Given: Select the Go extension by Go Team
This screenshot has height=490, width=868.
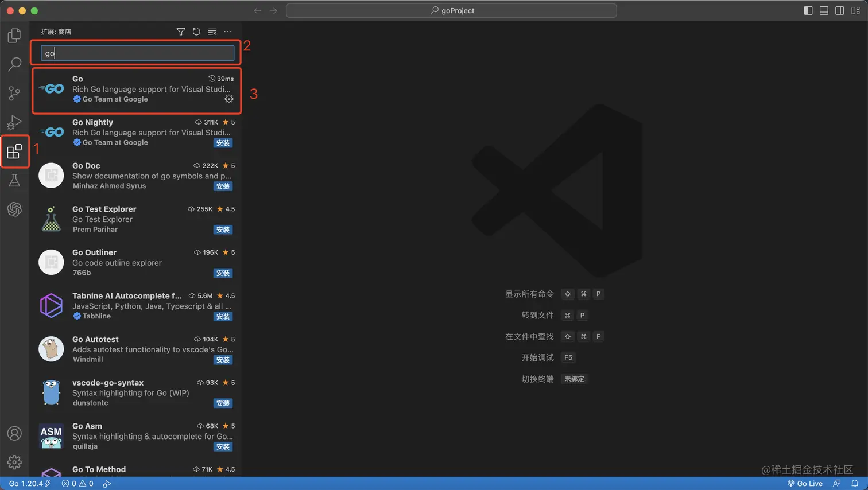Looking at the screenshot, I should pyautogui.click(x=137, y=89).
